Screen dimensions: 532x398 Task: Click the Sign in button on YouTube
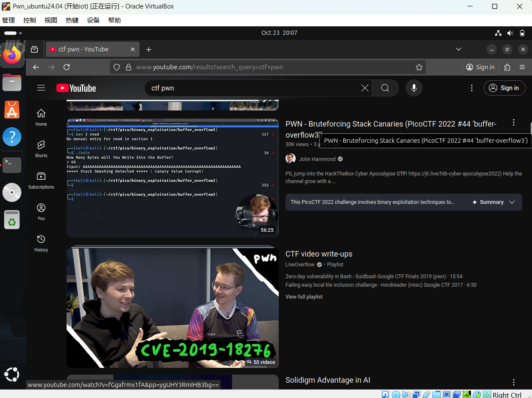click(x=504, y=88)
